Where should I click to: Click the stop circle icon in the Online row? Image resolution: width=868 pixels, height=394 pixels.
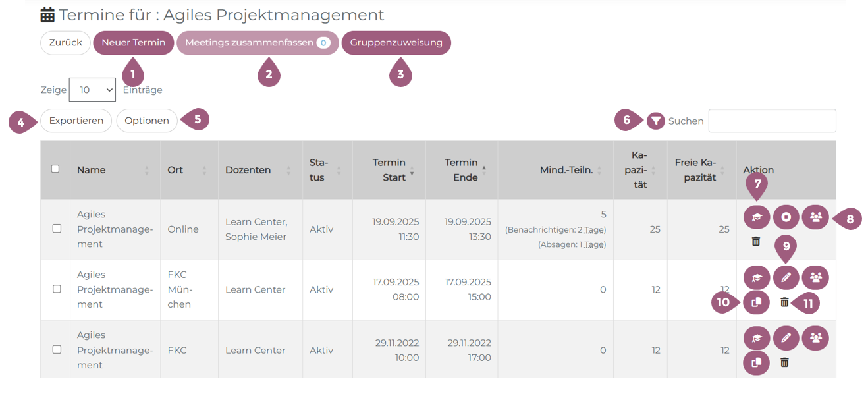point(786,217)
